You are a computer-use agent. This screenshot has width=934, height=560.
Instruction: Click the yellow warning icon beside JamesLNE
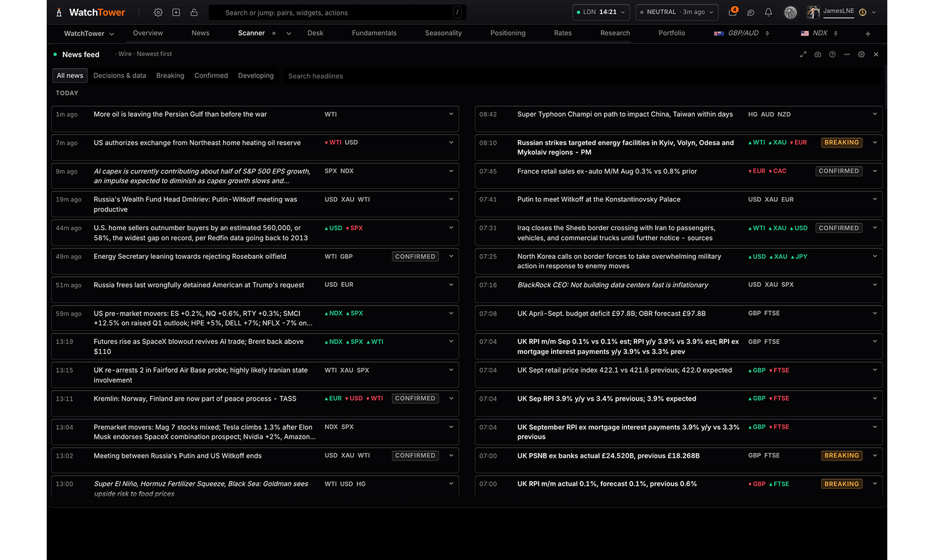coord(862,12)
